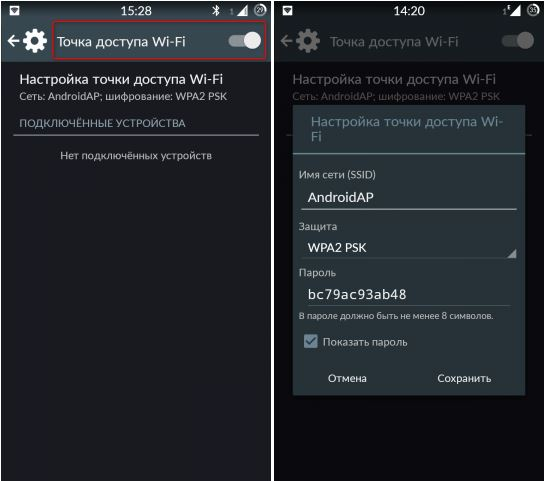Tap Bluetooth icon in left status bar
544x481 pixels.
[216, 10]
